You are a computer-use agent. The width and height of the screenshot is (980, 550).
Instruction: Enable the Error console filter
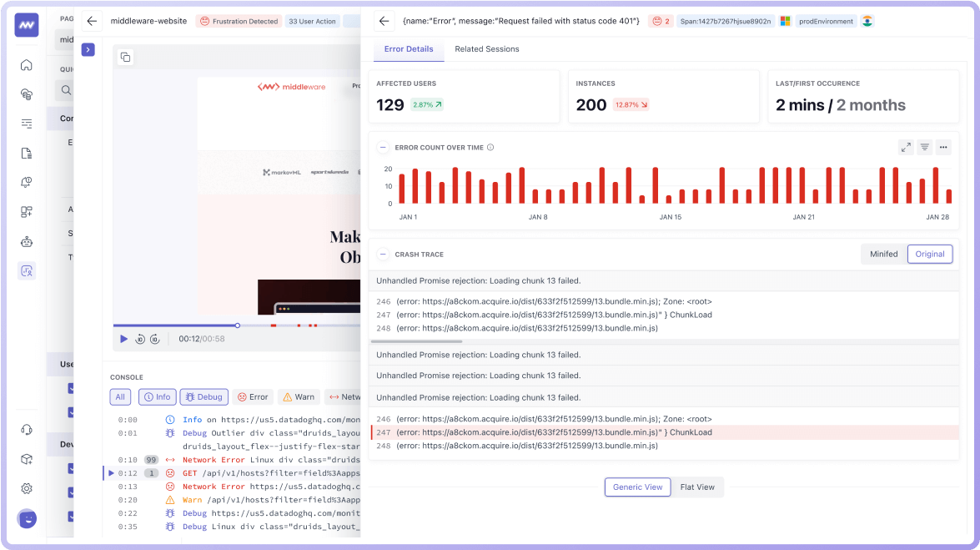click(x=252, y=397)
